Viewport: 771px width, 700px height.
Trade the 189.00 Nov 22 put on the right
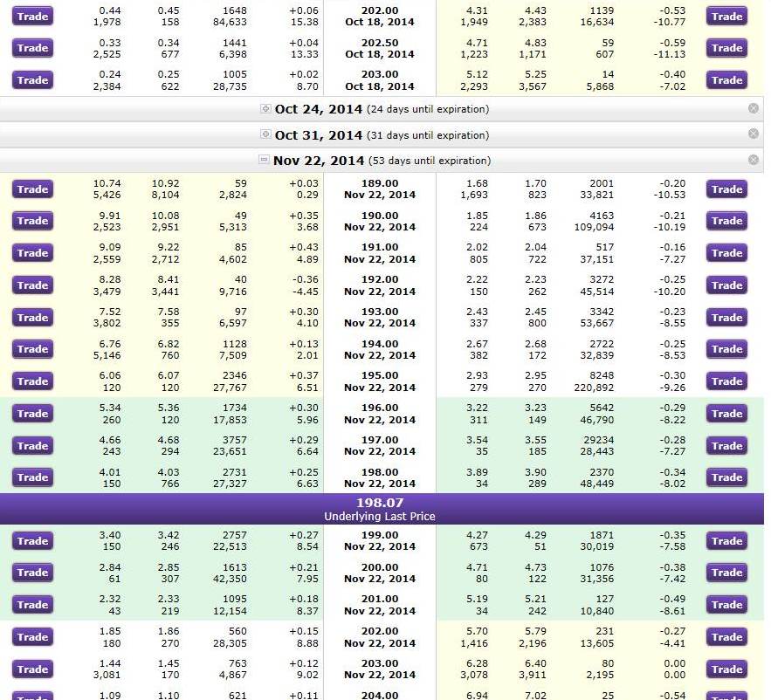click(x=726, y=189)
